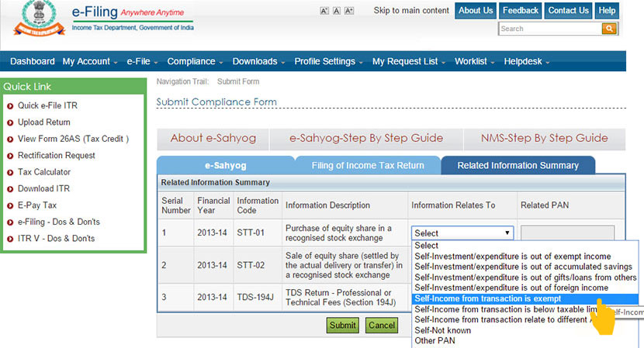The width and height of the screenshot is (644, 348).
Task: Choose the 'Select' placeholder option in list
Action: click(x=525, y=246)
